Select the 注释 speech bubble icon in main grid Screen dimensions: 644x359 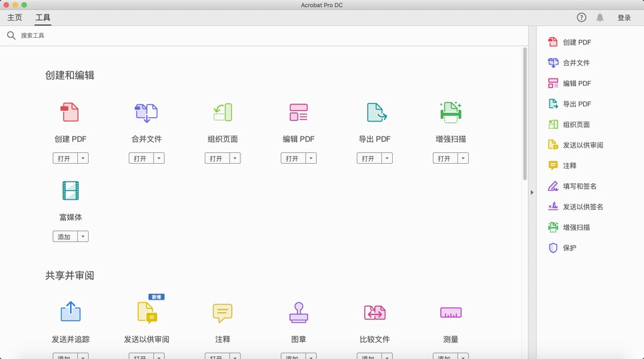[x=223, y=313]
